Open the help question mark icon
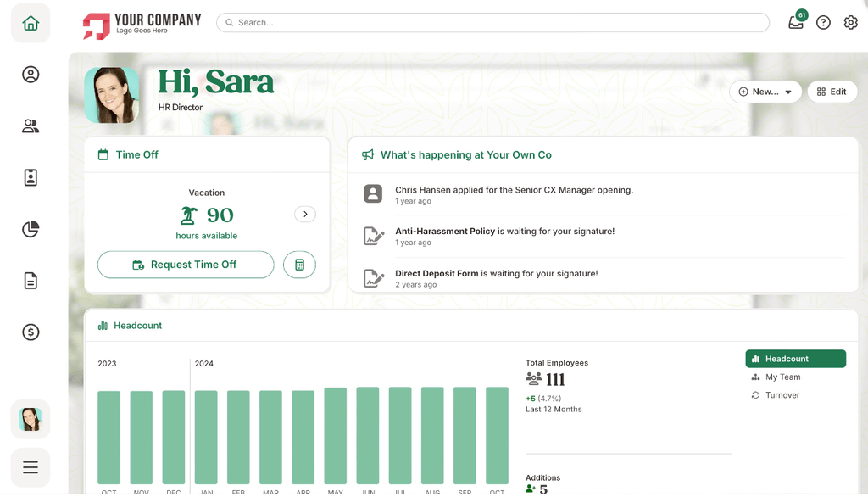Viewport: 868px width, 497px height. click(x=823, y=23)
